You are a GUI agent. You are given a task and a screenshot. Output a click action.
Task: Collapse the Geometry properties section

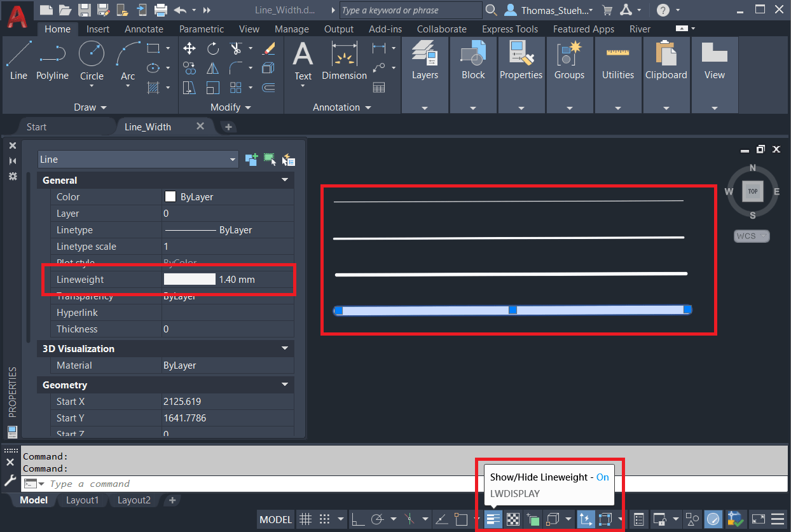click(x=285, y=385)
